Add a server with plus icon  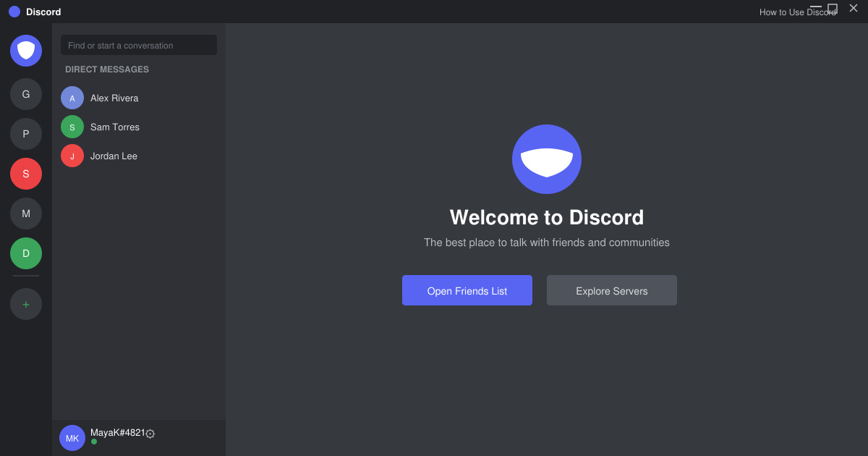click(x=26, y=304)
